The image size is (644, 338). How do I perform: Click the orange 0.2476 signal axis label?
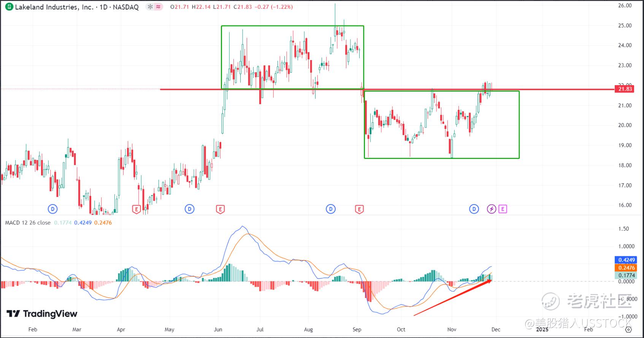click(625, 268)
